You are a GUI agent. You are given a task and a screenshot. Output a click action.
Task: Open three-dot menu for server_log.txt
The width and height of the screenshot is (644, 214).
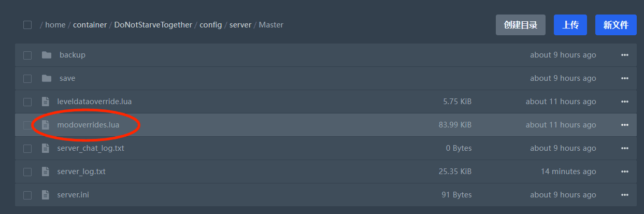[624, 172]
